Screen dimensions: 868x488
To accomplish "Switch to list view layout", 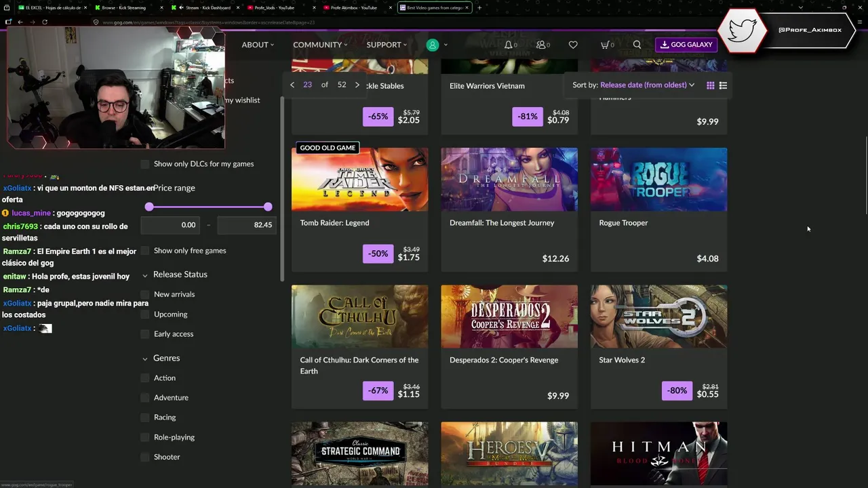I will click(723, 85).
